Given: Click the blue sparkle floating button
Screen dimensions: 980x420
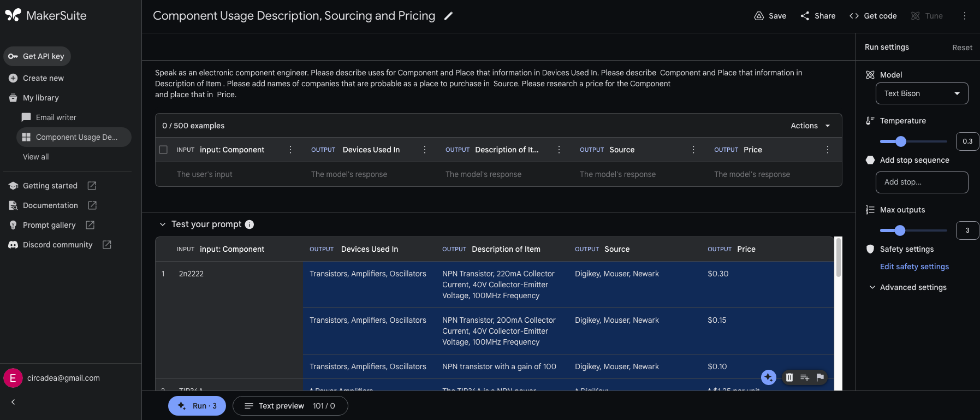Looking at the screenshot, I should pyautogui.click(x=769, y=377).
